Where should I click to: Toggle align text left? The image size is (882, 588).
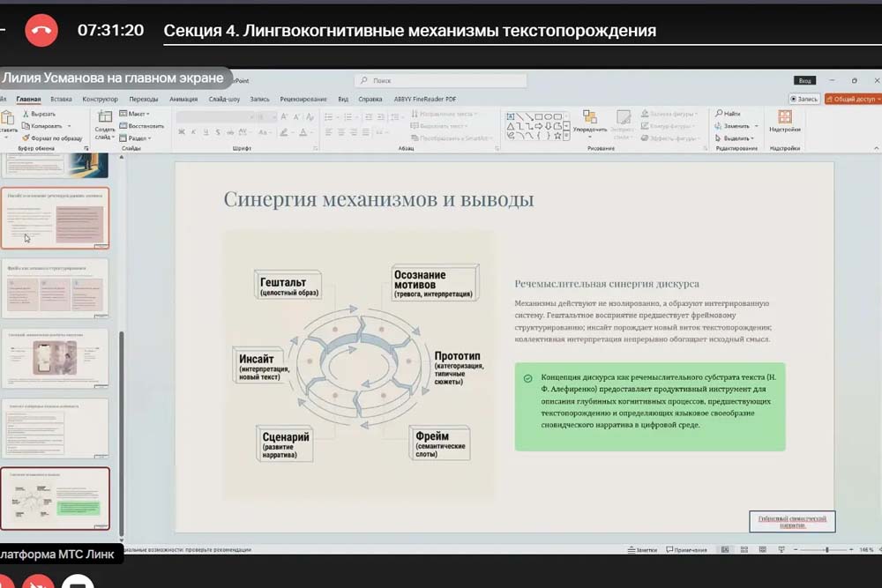[328, 132]
